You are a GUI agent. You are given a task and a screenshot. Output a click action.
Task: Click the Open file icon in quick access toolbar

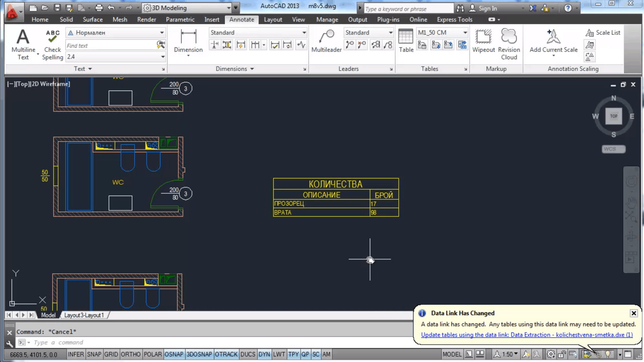click(x=45, y=8)
